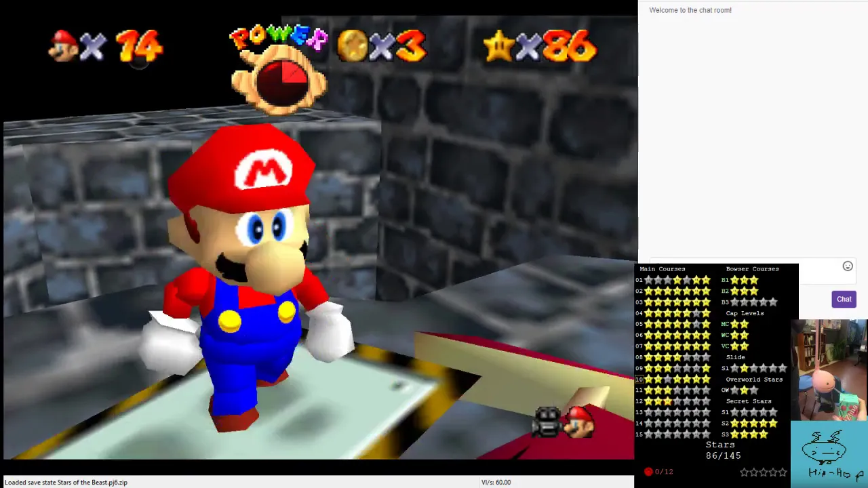Click the 'OW' overworld label

[725, 390]
